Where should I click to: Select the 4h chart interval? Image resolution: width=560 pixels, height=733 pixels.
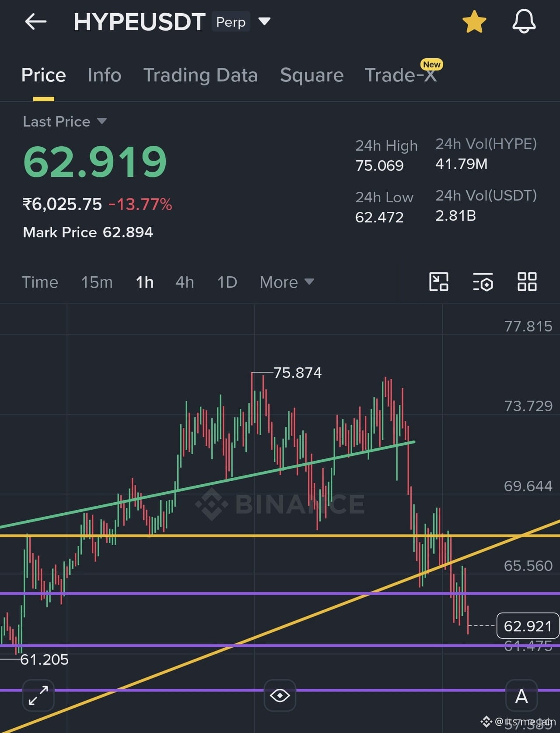point(185,282)
